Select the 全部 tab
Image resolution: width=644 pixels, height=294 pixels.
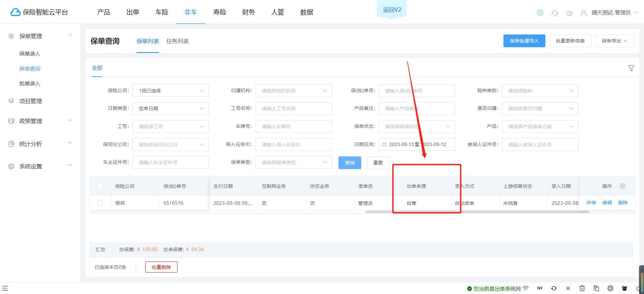(97, 68)
